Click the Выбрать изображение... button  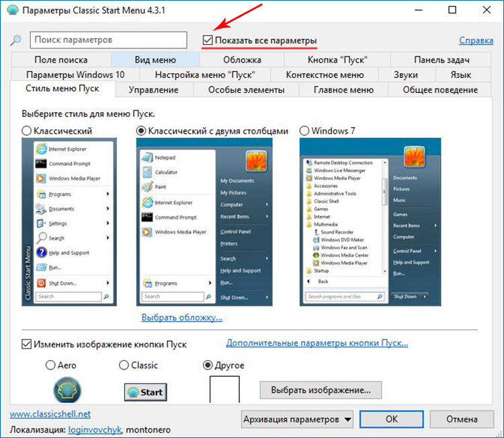click(321, 390)
